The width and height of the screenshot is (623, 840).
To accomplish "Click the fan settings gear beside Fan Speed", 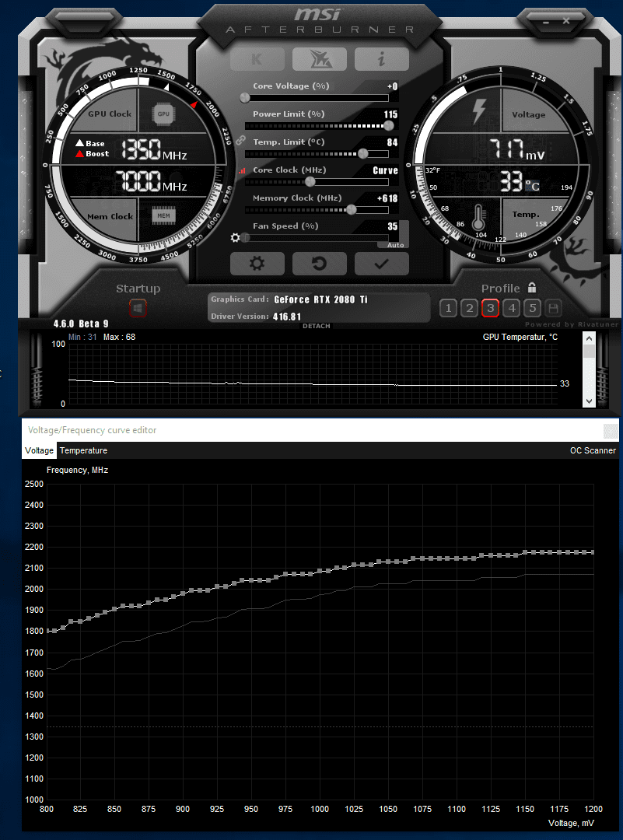I will coord(235,237).
